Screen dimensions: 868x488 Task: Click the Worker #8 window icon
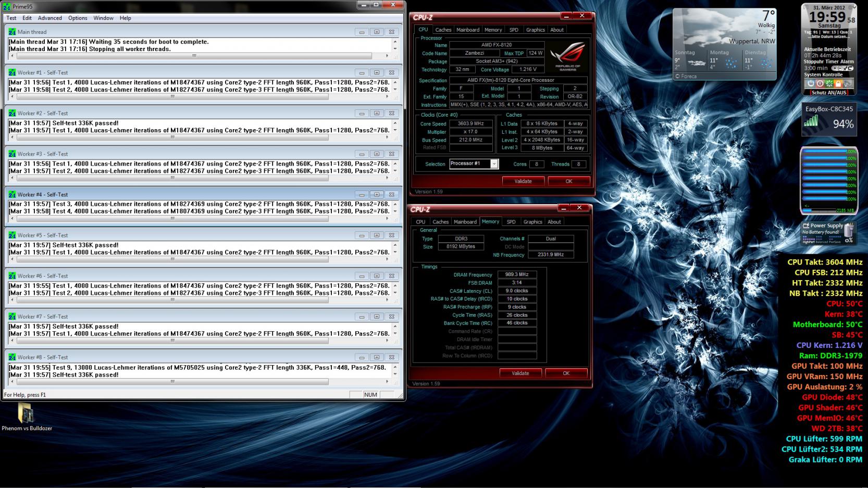click(12, 357)
